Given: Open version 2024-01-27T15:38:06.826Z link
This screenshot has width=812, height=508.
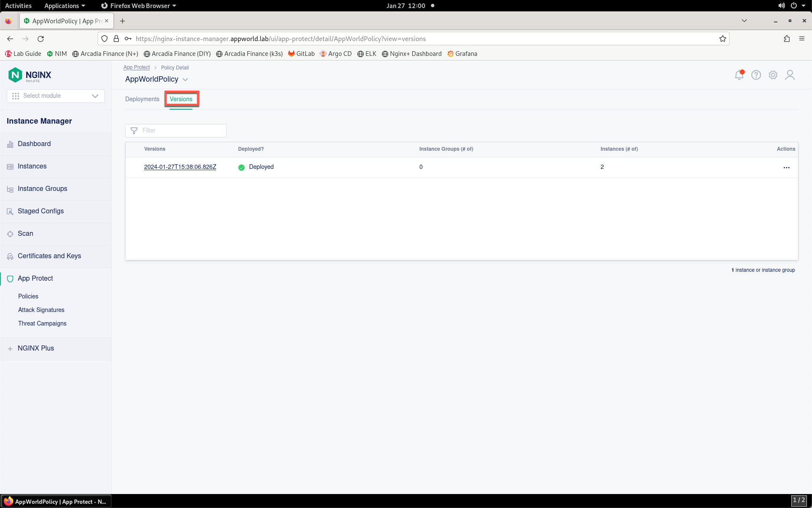Looking at the screenshot, I should (180, 167).
